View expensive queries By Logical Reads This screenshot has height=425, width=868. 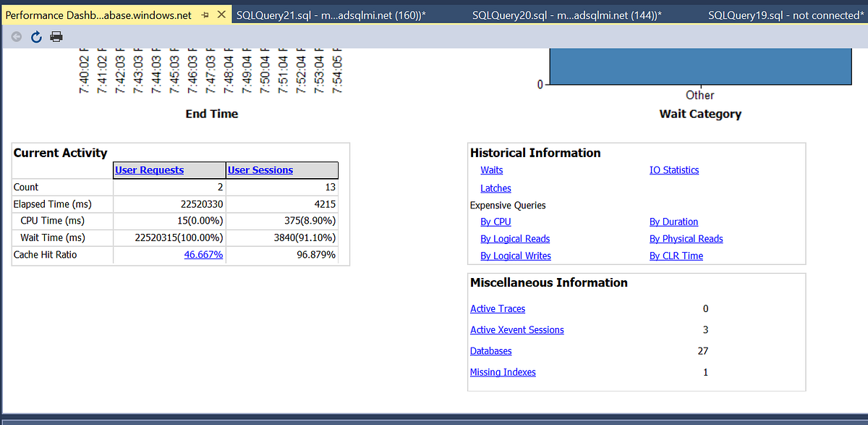tap(515, 239)
